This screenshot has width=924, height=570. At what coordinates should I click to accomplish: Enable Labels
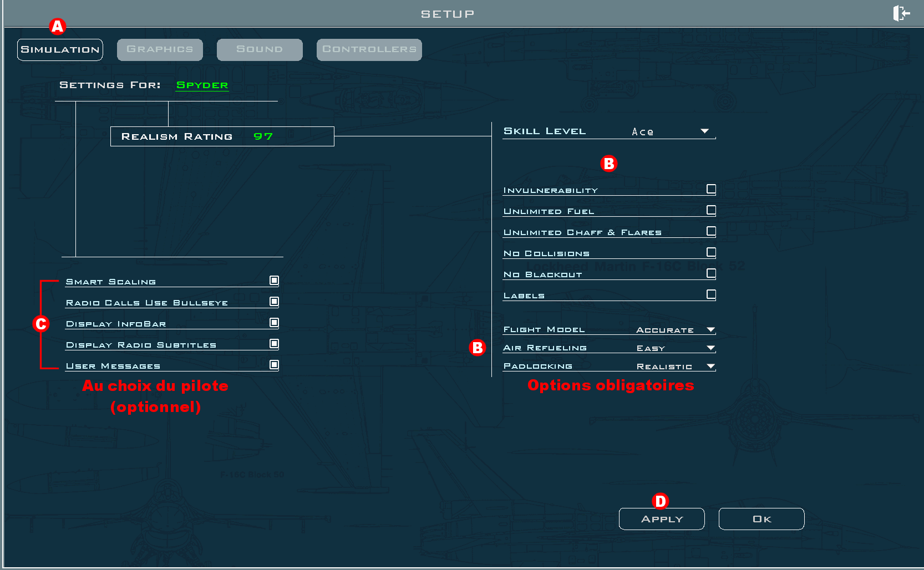pyautogui.click(x=711, y=294)
